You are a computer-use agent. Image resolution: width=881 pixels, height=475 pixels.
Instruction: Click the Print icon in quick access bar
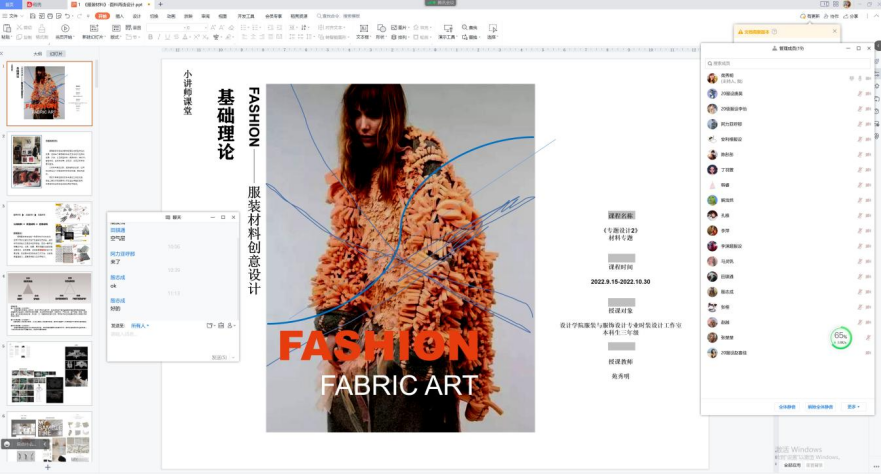[51, 16]
